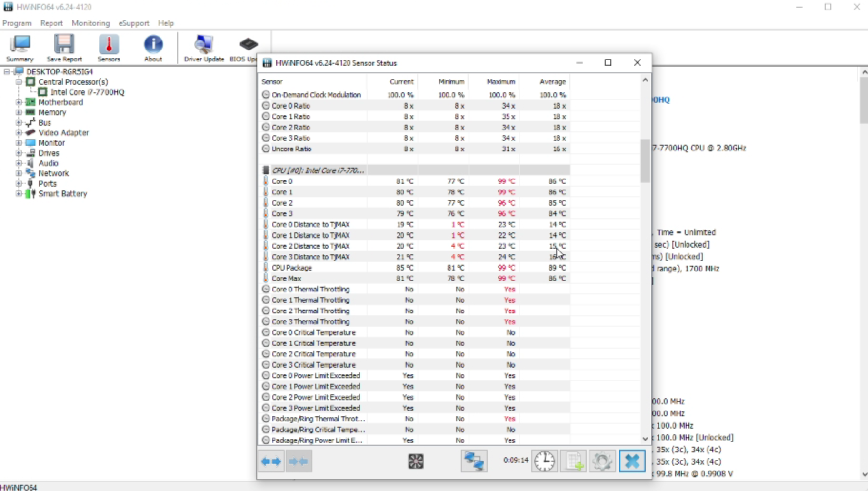Screen dimensions: 868x491
Task: Expand the Monitor tree node
Action: pos(19,143)
